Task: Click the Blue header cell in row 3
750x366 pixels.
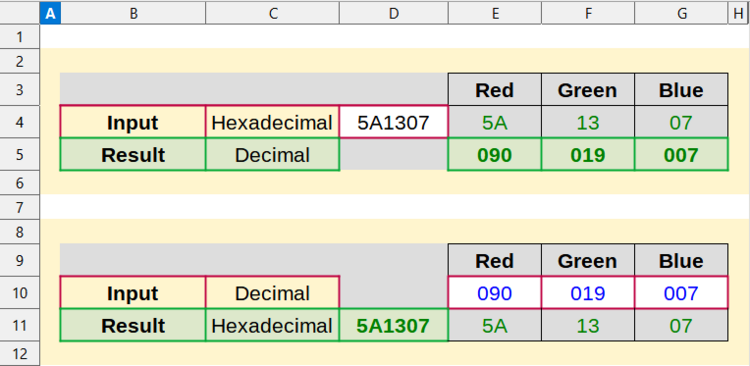Action: [681, 89]
